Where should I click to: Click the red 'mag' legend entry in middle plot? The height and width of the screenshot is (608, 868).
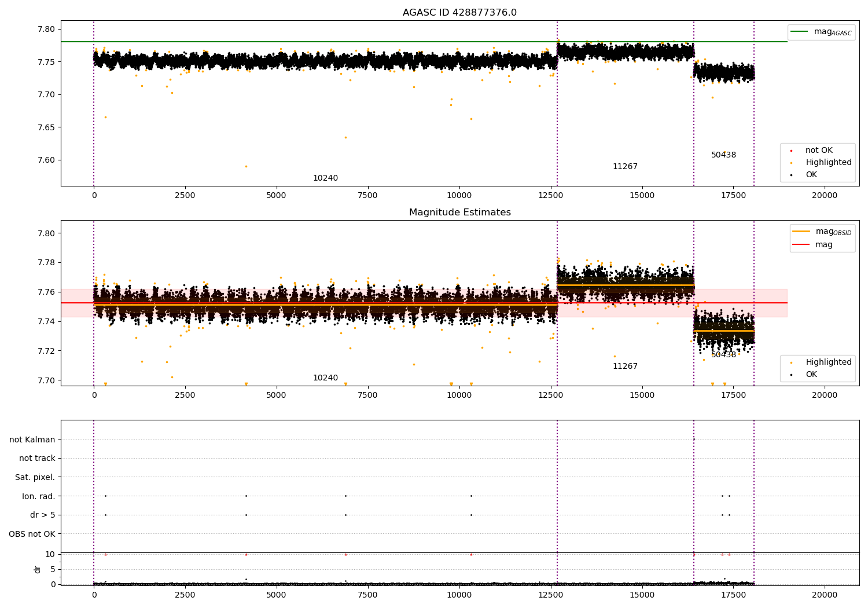pyautogui.click(x=812, y=244)
